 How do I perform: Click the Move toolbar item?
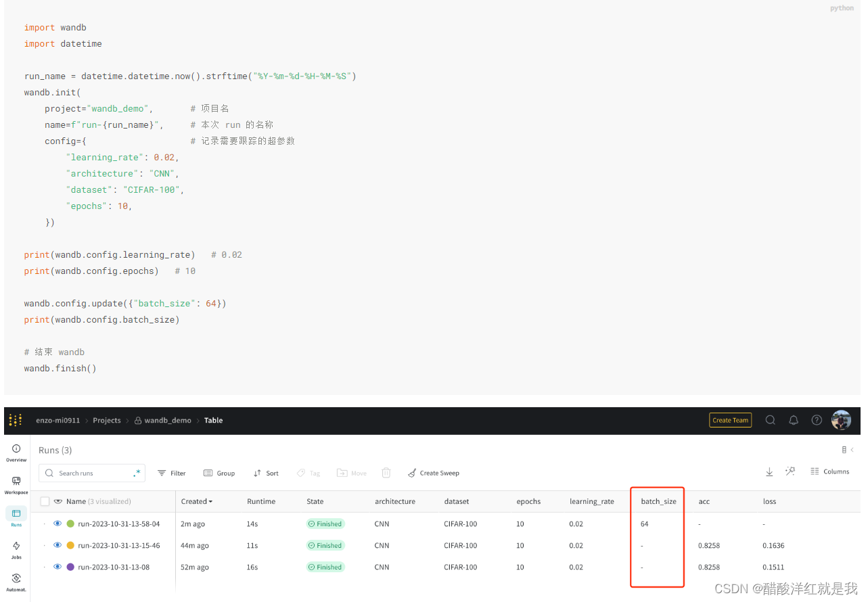point(352,473)
